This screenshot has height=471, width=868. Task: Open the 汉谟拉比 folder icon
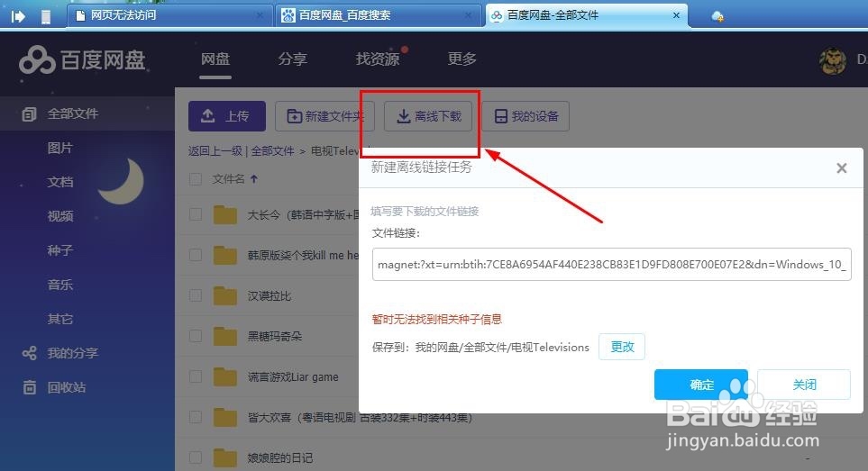[x=225, y=295]
